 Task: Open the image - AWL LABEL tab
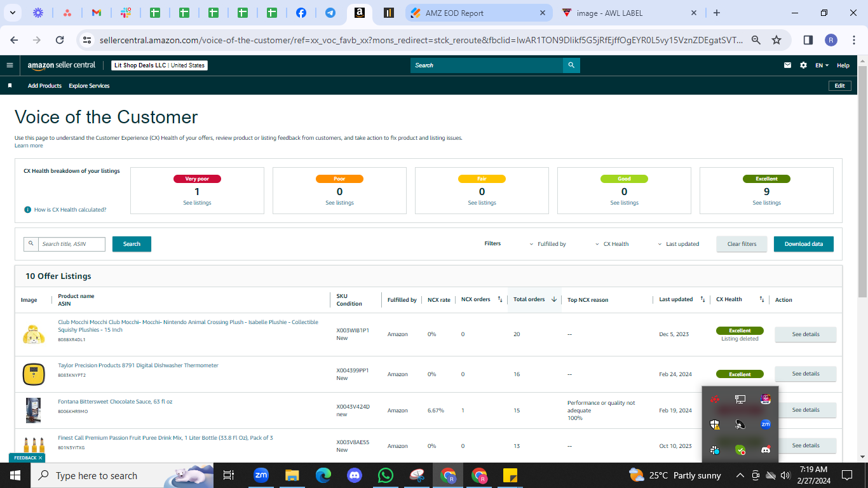click(630, 13)
